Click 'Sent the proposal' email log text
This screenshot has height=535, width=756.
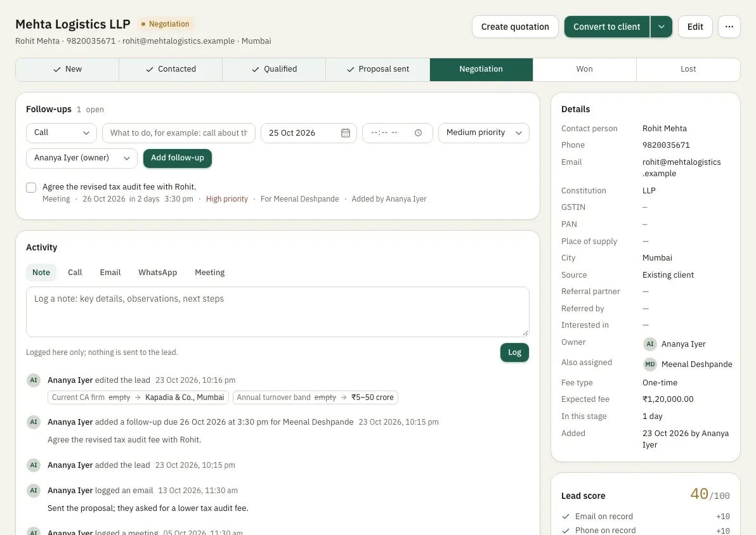click(148, 508)
